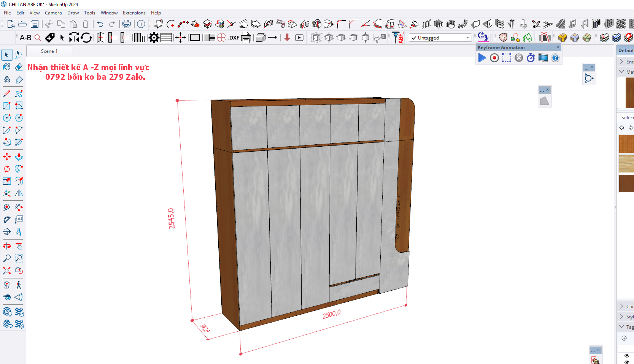Pick the Push/Pull tool
The height and width of the screenshot is (364, 634).
tap(19, 157)
